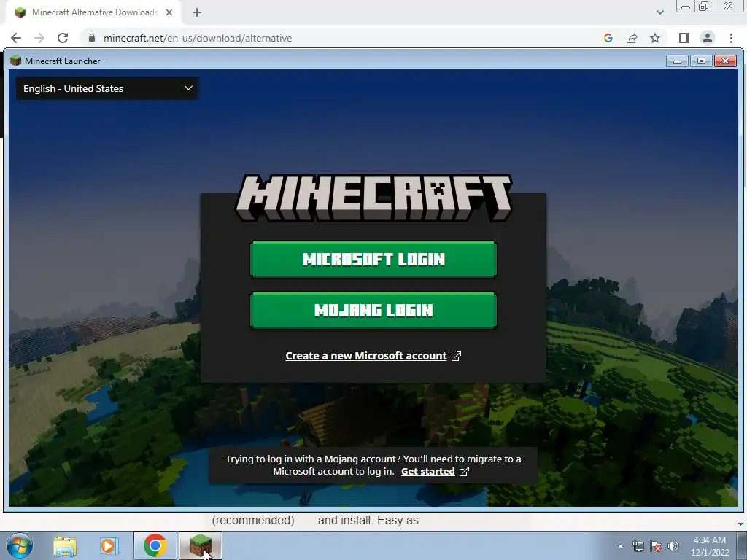Switch to Chrome in the taskbar
This screenshot has width=747, height=560.
click(x=155, y=545)
